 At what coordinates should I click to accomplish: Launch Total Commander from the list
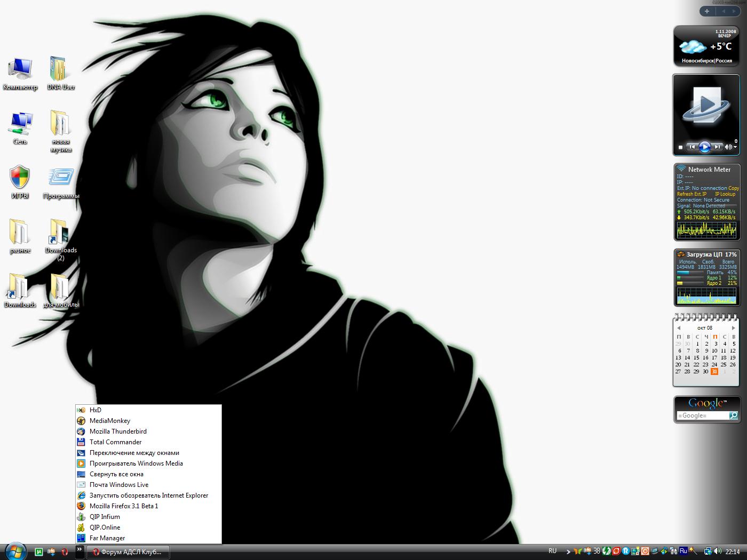point(148,442)
